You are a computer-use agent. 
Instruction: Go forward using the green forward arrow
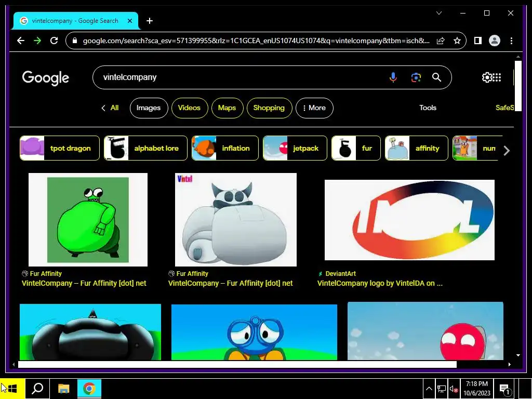pos(37,41)
